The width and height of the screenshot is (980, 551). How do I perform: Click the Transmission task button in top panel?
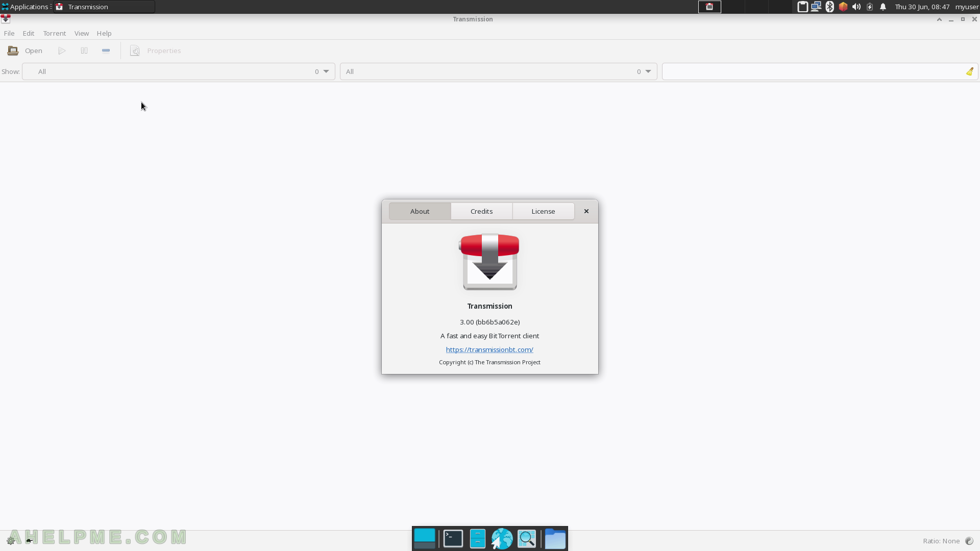click(x=104, y=7)
